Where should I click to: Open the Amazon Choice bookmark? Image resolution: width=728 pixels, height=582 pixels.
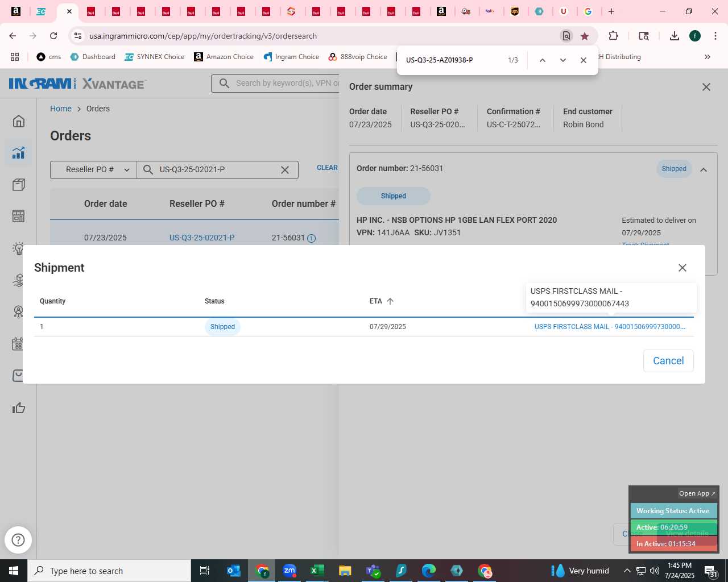click(x=224, y=57)
